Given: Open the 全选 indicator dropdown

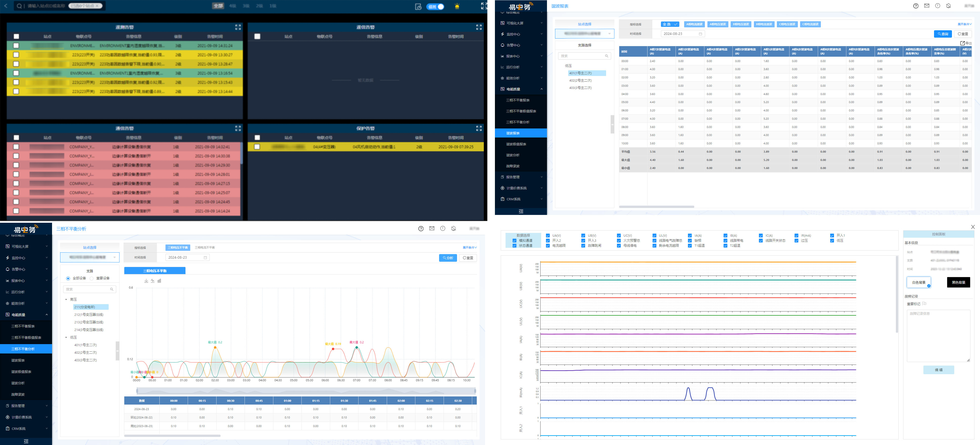Looking at the screenshot, I should [x=670, y=24].
